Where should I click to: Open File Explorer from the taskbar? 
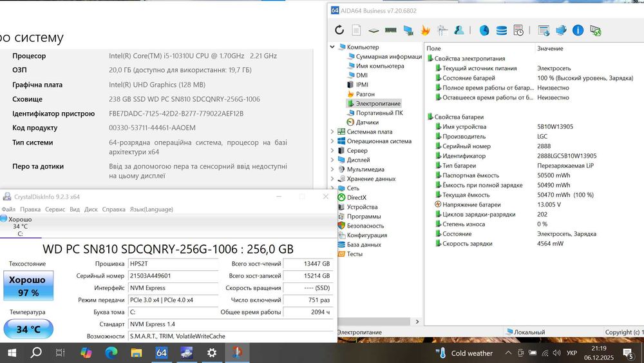[137, 353]
